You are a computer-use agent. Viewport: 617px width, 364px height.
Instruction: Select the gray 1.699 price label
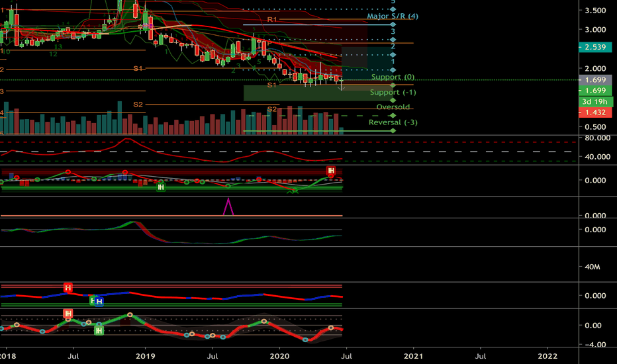click(595, 80)
